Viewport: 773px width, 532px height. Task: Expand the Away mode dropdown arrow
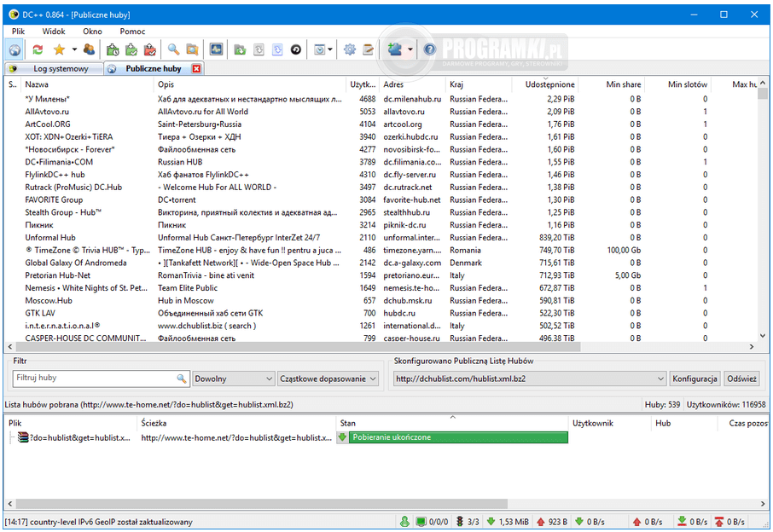410,49
